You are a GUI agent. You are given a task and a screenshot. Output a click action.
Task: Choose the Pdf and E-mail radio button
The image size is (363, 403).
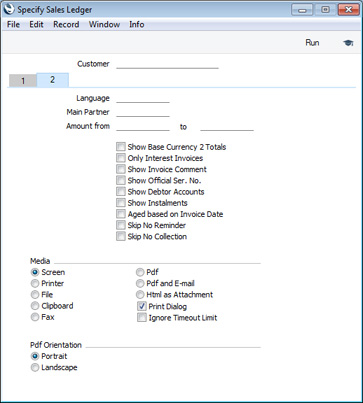coord(140,283)
